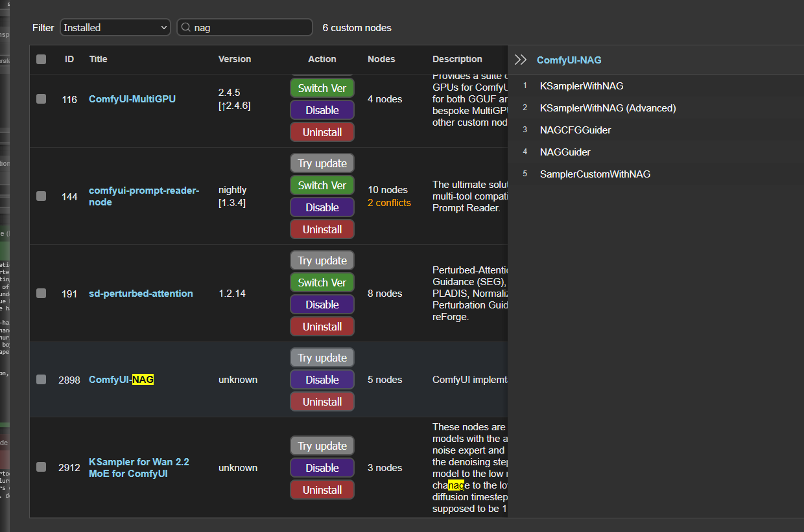This screenshot has height=532, width=804.
Task: Select KSamplerWithNAG (Advanced) in the node list
Action: pyautogui.click(x=608, y=108)
